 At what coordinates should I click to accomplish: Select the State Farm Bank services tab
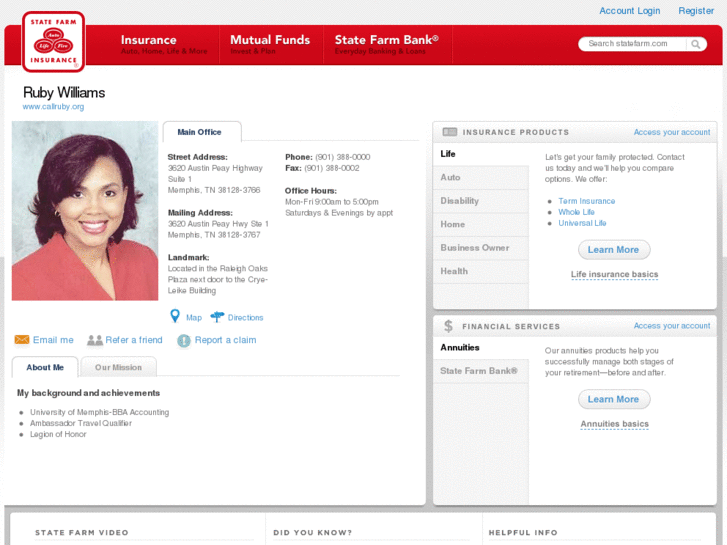[x=481, y=371]
